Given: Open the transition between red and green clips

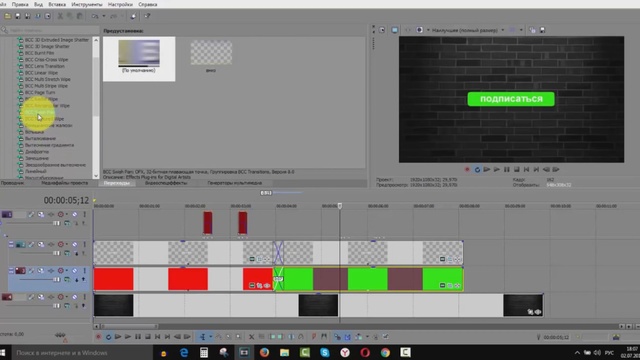Looking at the screenshot, I should pos(278,279).
